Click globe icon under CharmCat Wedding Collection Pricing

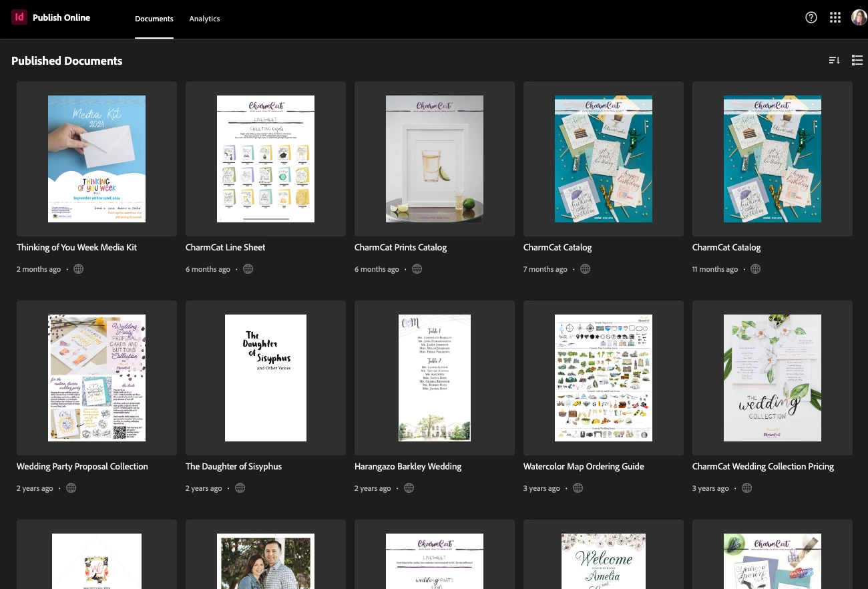coord(746,488)
